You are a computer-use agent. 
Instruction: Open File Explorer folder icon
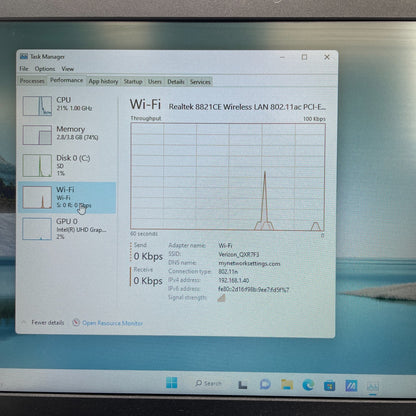point(287,384)
